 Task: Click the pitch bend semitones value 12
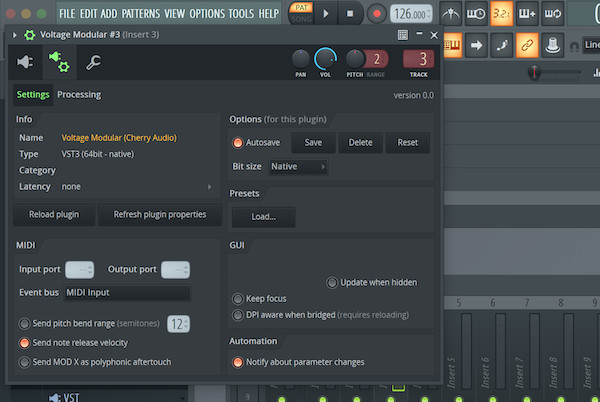(x=178, y=324)
